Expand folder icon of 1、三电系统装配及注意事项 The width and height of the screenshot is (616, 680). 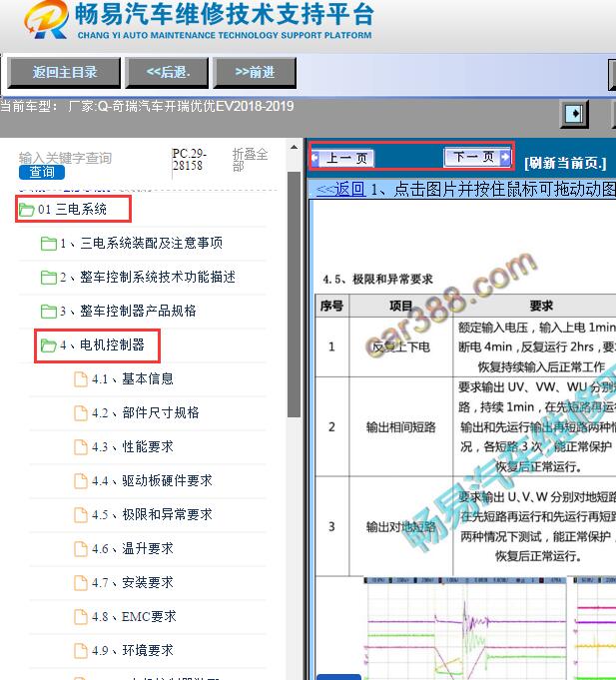pyautogui.click(x=49, y=244)
